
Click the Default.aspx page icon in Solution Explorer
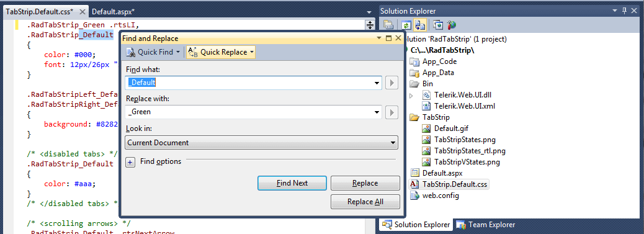tap(415, 173)
